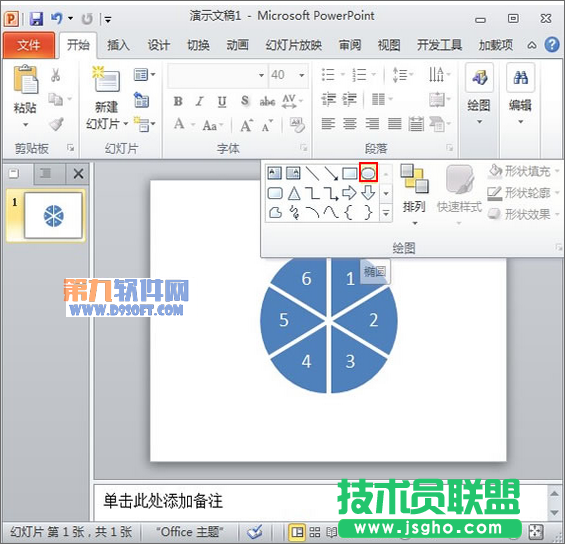This screenshot has width=565, height=544.
Task: Click the Decrease Font Size icon
Action: [267, 126]
